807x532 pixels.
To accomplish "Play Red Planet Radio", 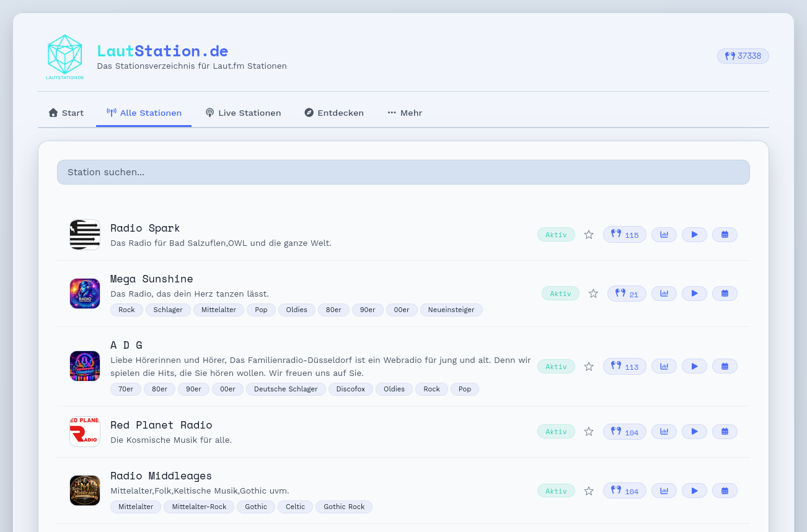I will pos(694,432).
